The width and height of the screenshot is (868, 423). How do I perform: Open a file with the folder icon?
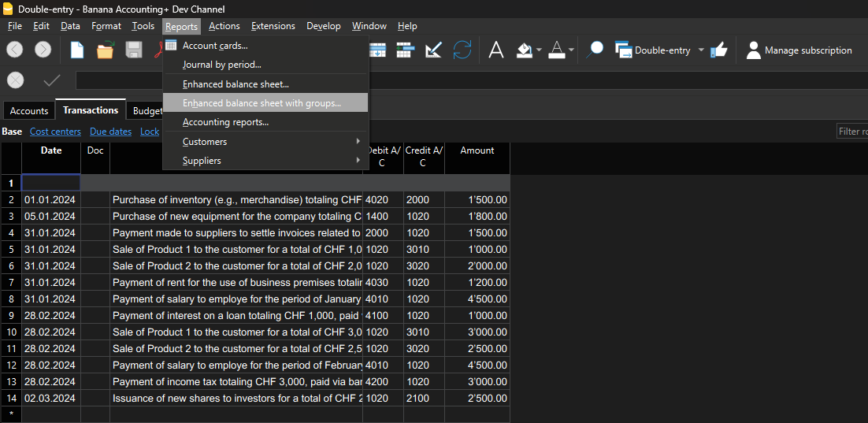click(106, 50)
